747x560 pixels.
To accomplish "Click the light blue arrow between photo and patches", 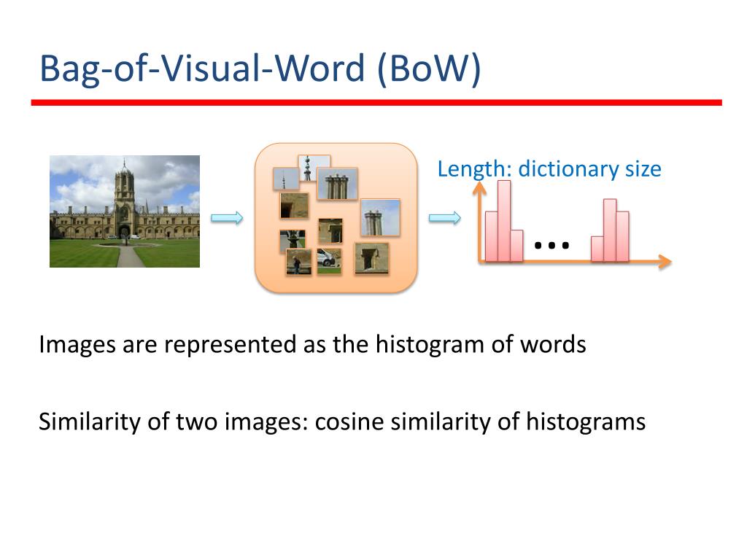I will [x=227, y=218].
